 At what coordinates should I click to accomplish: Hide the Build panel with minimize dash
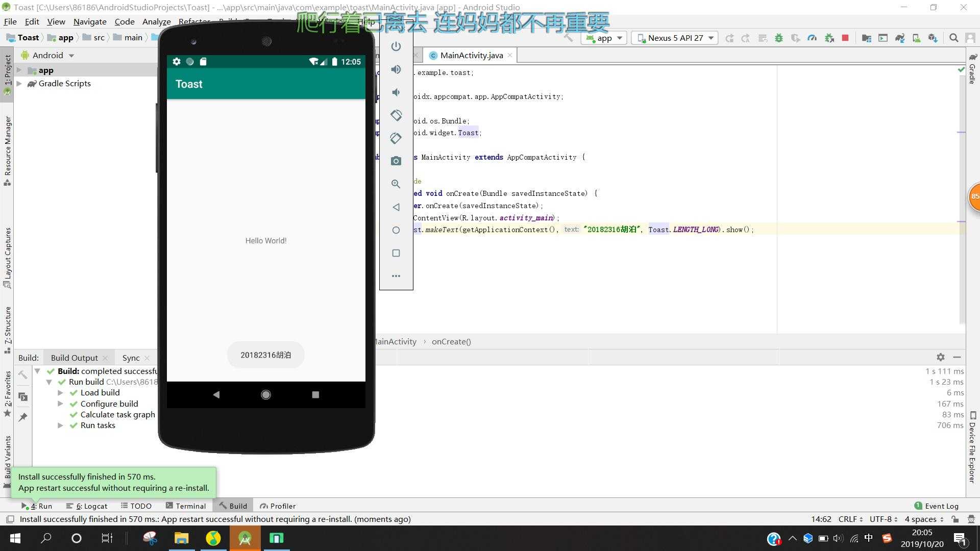click(x=957, y=357)
